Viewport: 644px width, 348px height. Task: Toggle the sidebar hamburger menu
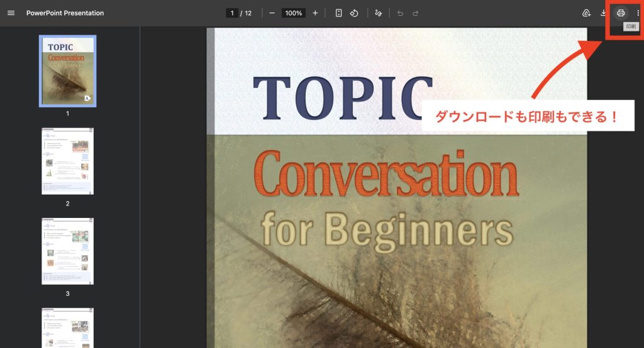click(11, 13)
